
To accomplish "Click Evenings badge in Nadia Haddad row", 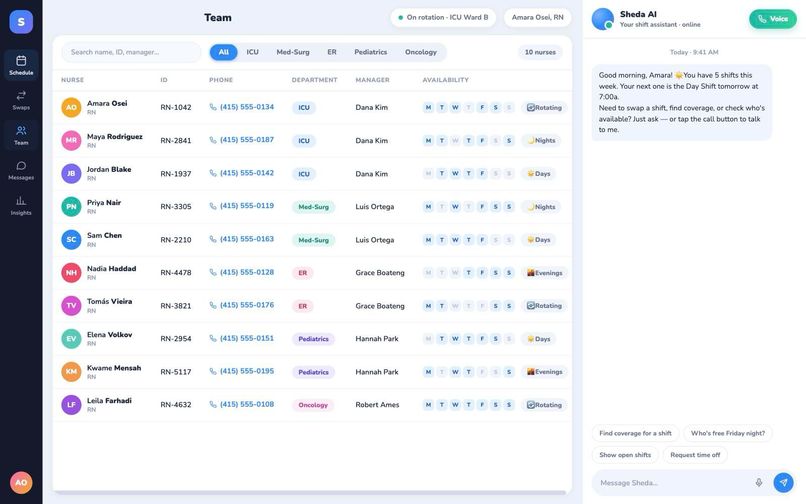I will pos(544,273).
